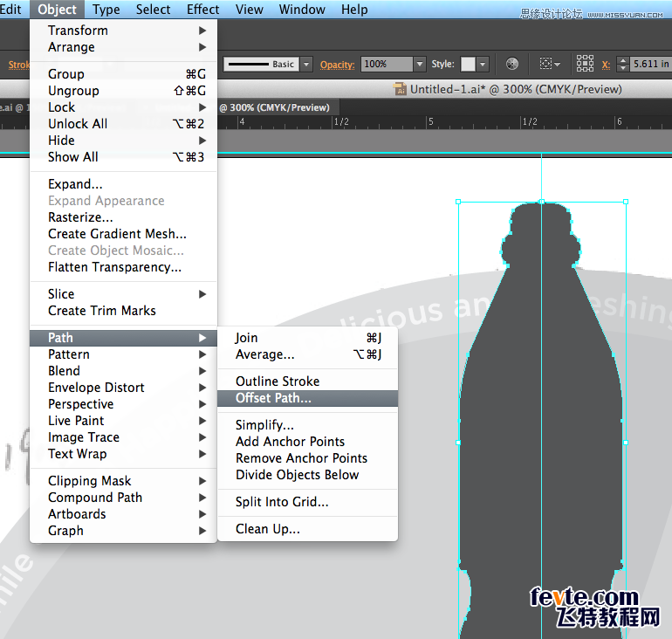Click the X value field 5.611 in
Viewport: 672px width, 639px height.
tap(650, 65)
